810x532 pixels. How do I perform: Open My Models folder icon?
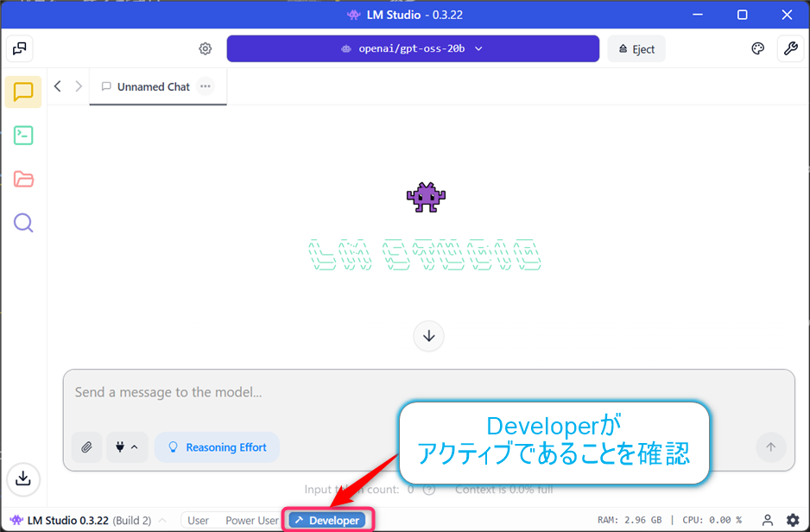[23, 180]
